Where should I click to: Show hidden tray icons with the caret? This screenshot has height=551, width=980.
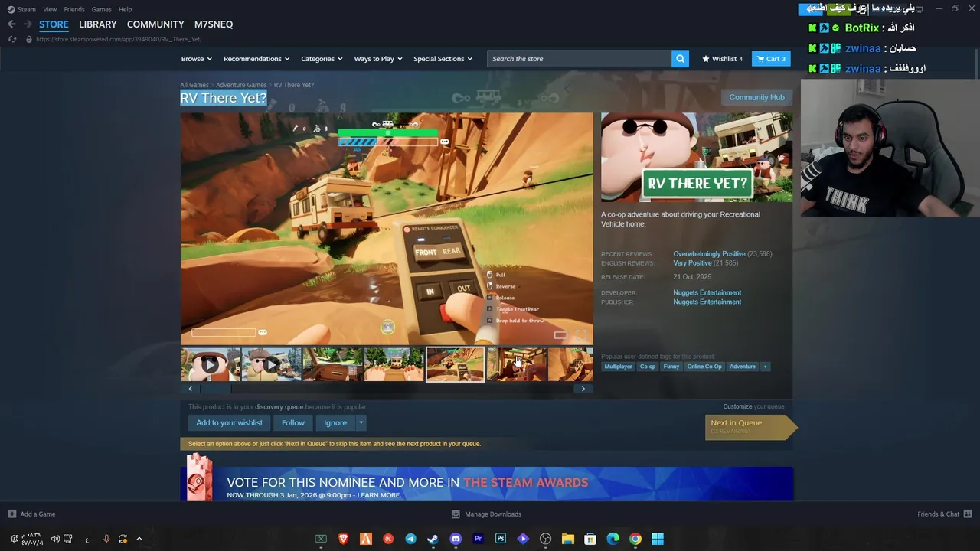coord(139,539)
